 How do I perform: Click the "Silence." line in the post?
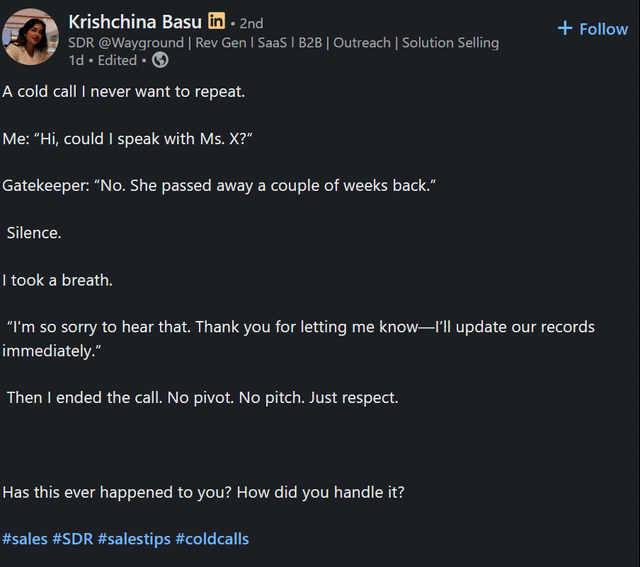[x=34, y=233]
